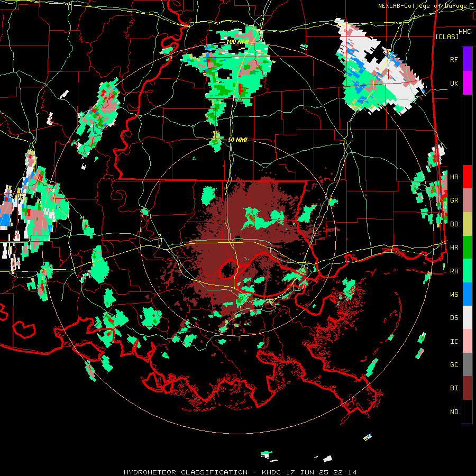Click the "100 NMI" range ring label
Image resolution: width=476 pixels, height=476 pixels.
(x=237, y=42)
